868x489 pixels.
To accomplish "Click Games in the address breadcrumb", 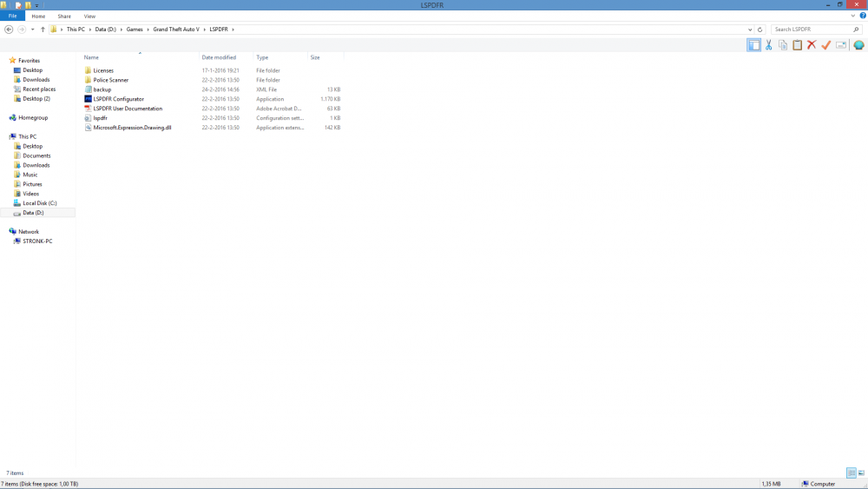I will pos(135,30).
